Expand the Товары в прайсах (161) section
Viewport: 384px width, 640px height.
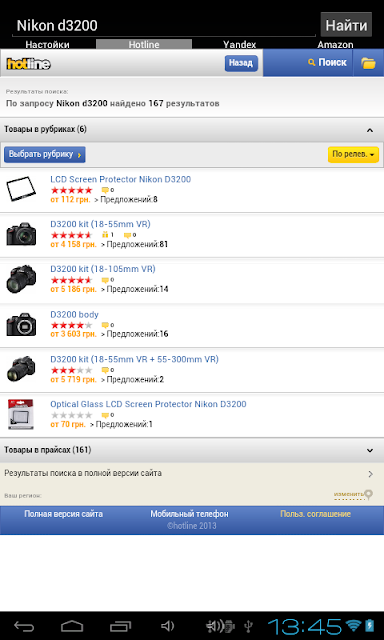pos(192,450)
